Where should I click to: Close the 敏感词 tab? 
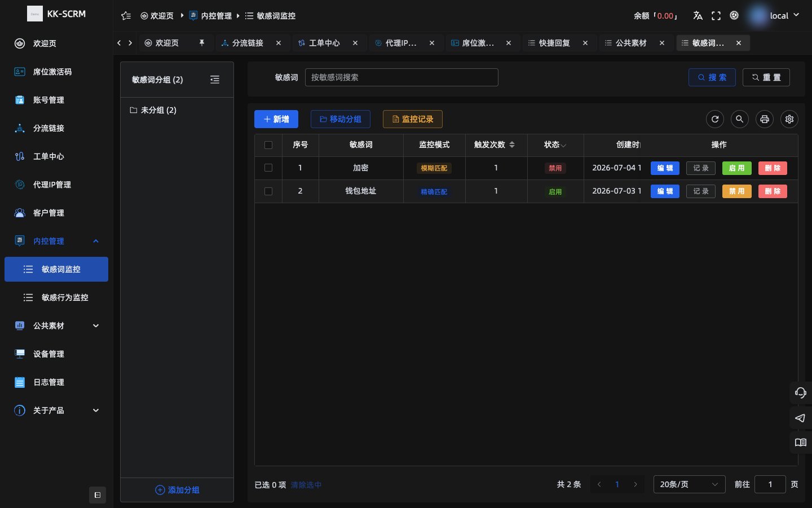pos(739,43)
